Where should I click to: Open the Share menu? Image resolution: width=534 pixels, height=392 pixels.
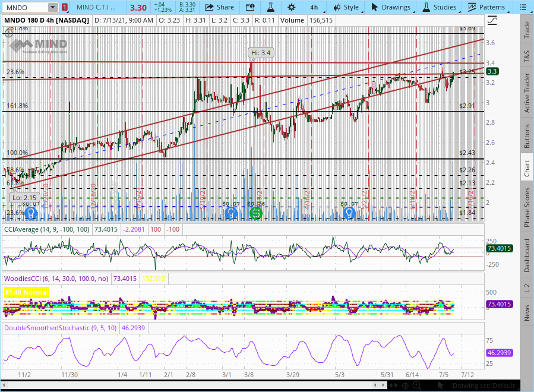(x=219, y=7)
